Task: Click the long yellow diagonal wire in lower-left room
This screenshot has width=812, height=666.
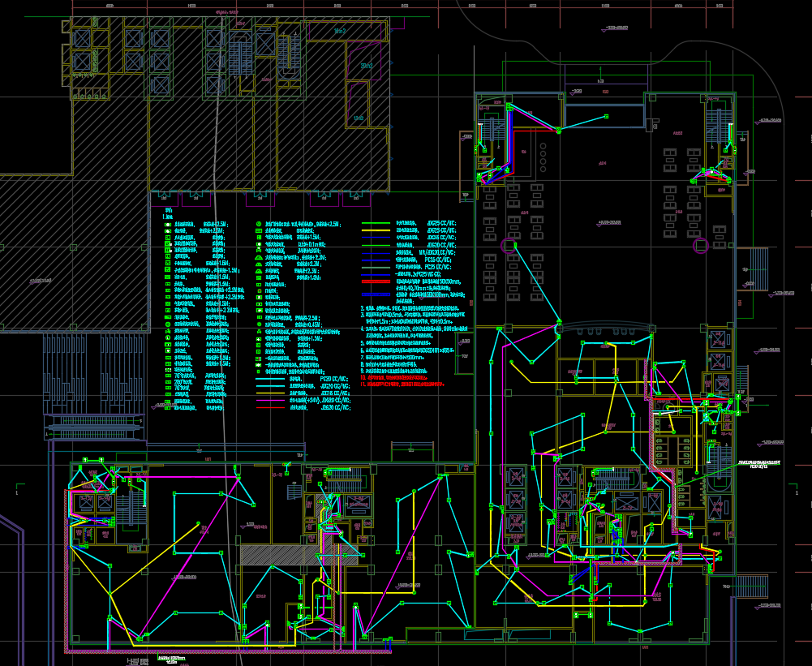Action: (154, 560)
